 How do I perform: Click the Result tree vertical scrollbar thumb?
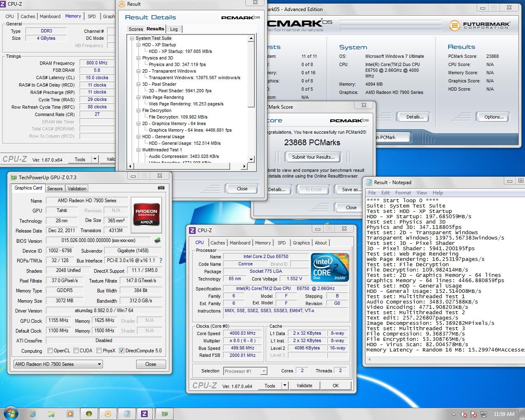point(251,74)
